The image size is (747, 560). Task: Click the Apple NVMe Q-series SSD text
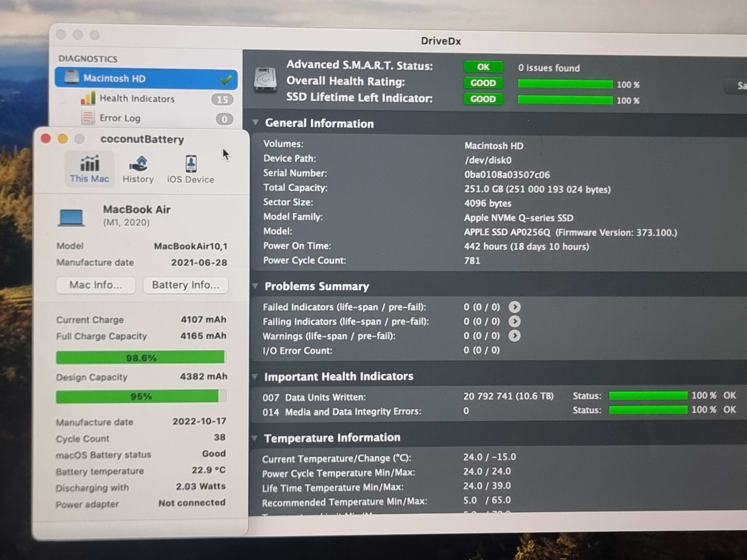[x=518, y=218]
